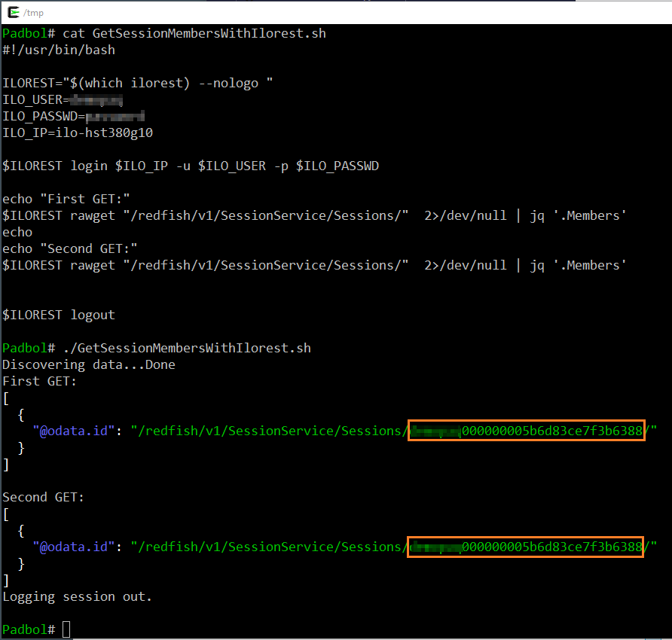
Task: Click the /tmp window title text
Action: [33, 12]
